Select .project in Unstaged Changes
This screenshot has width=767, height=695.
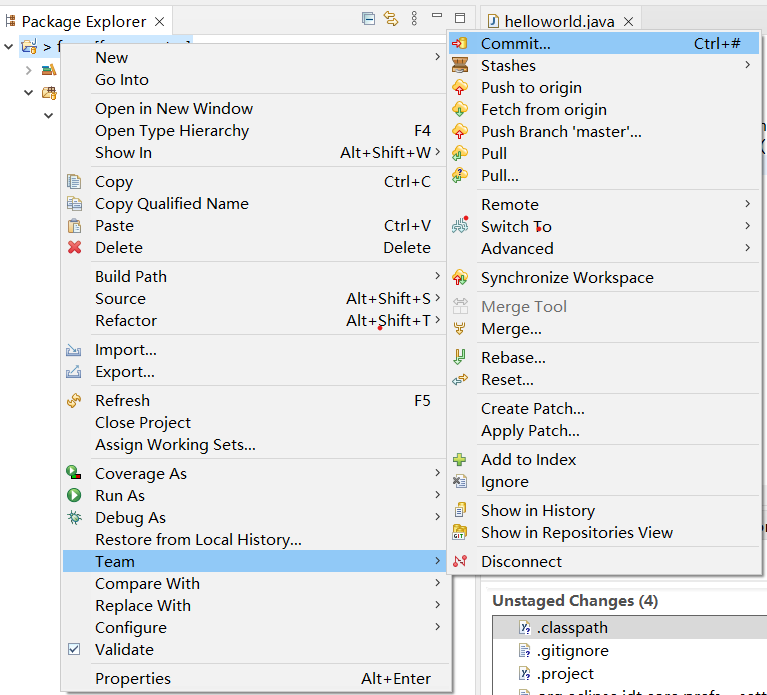point(630,673)
